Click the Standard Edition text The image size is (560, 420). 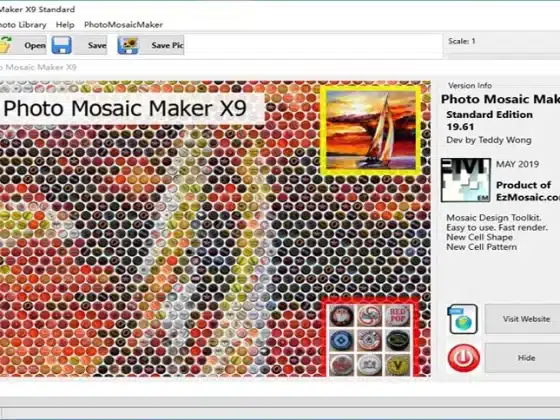tap(489, 115)
